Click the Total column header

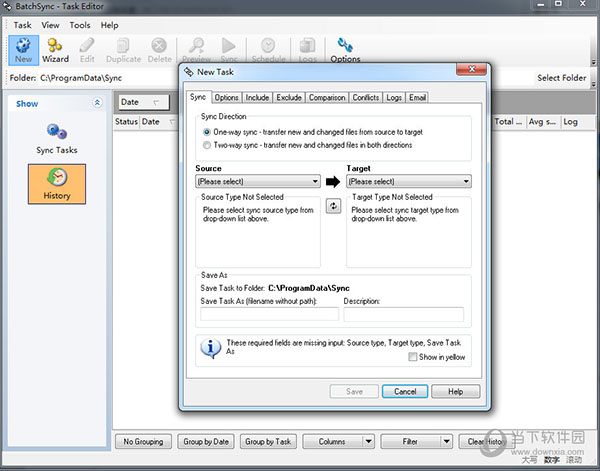click(509, 122)
